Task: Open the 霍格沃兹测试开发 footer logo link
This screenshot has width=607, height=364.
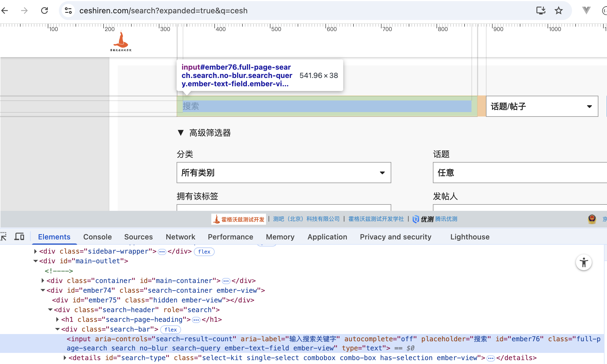Action: click(x=239, y=219)
